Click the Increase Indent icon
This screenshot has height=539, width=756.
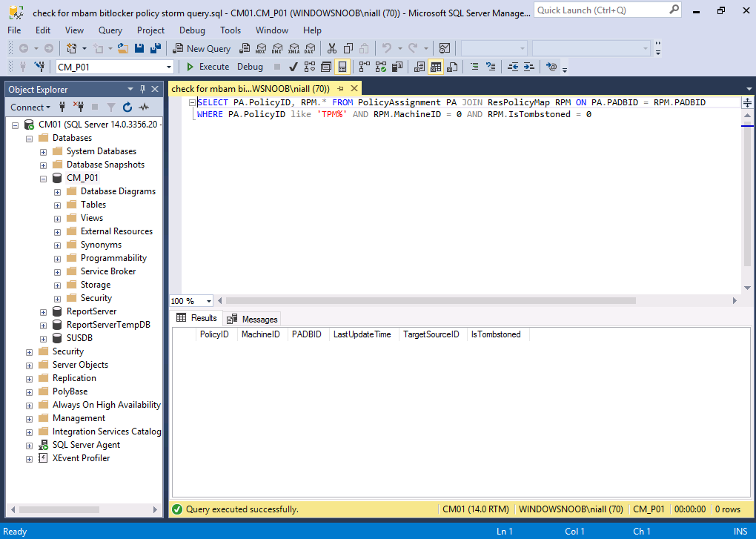click(x=529, y=67)
